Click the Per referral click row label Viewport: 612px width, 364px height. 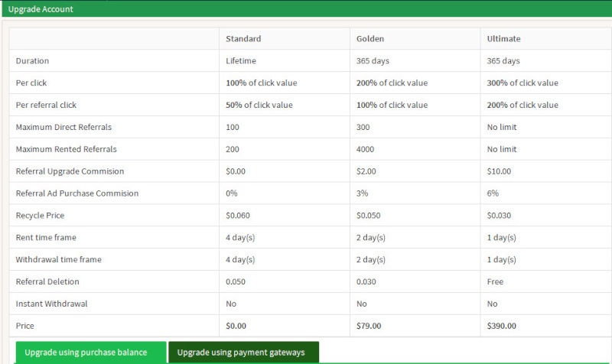click(x=46, y=105)
